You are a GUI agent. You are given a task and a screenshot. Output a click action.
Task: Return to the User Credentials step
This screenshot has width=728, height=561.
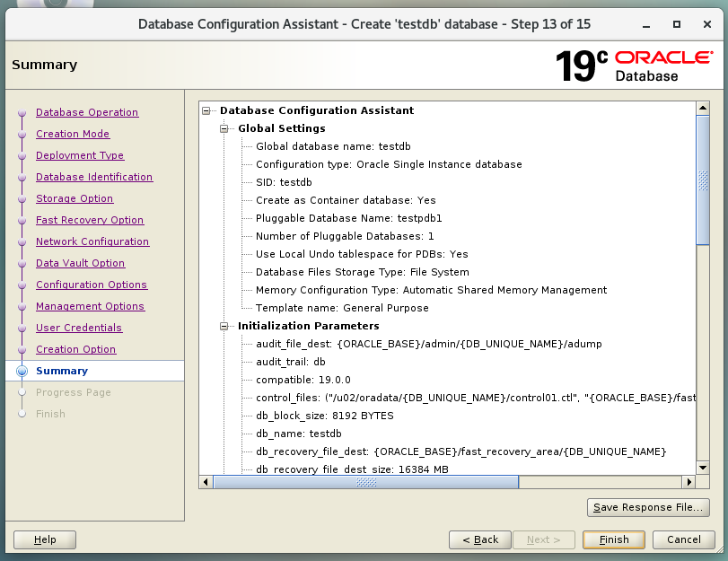(79, 328)
